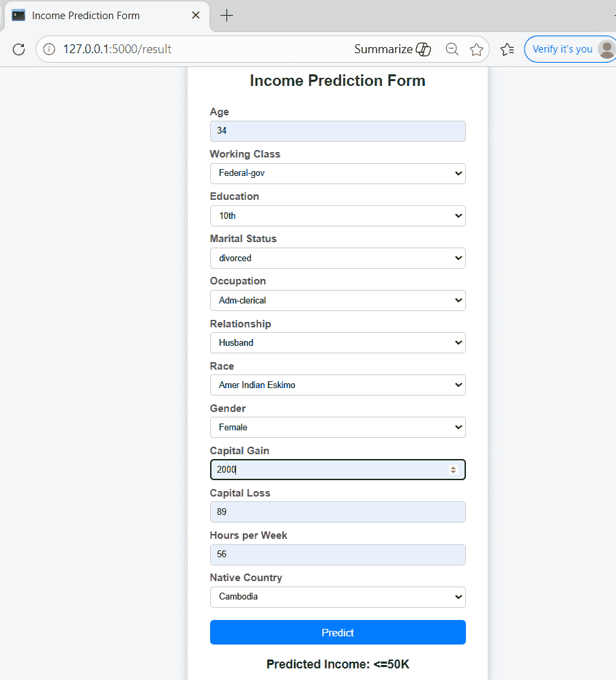
Task: Click the Age input field
Action: pyautogui.click(x=338, y=131)
